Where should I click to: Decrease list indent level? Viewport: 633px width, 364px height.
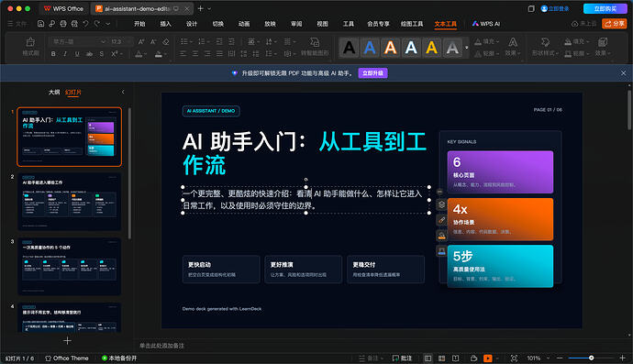[x=219, y=41]
